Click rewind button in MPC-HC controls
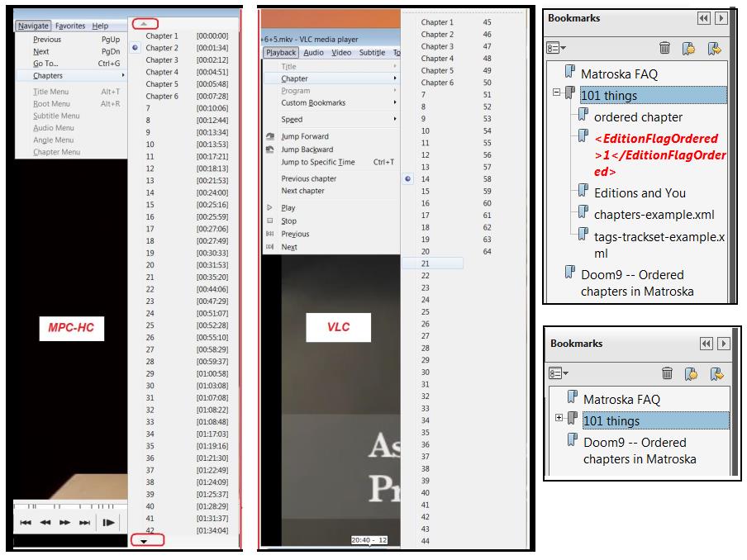Image resolution: width=747 pixels, height=560 pixels. (x=45, y=522)
